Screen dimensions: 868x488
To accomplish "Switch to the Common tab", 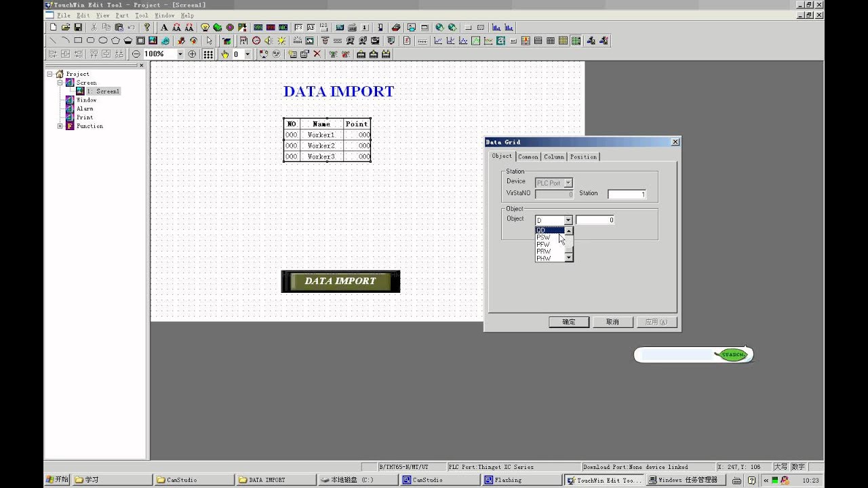I will 528,157.
